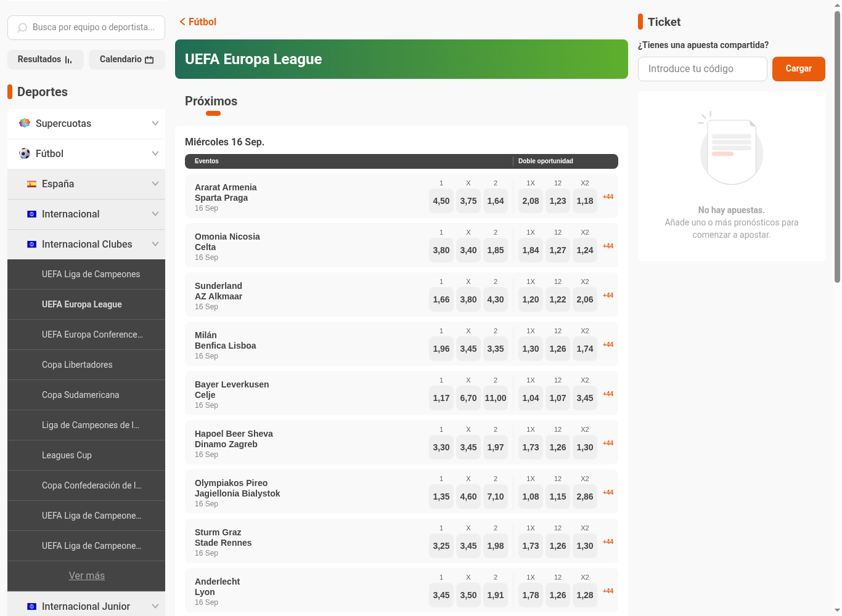Open Copa Libertadores
842x616 pixels.
[86, 365]
